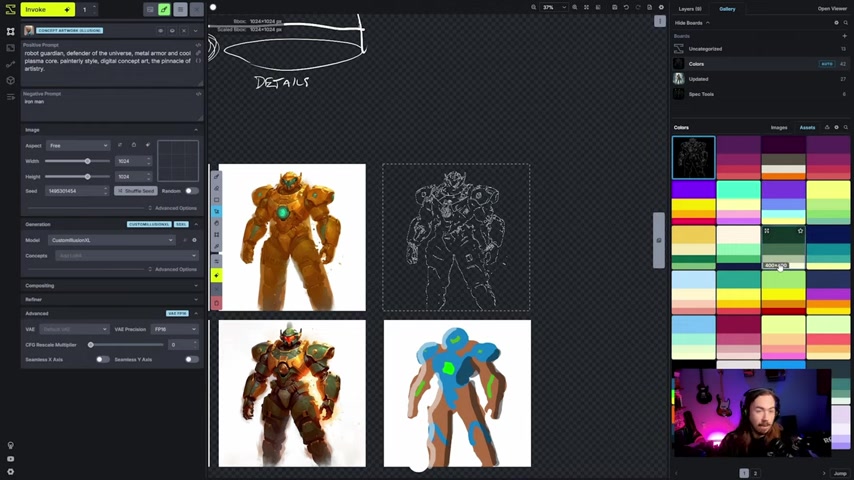854x480 pixels.
Task: Clear the Concept Artwork style preset
Action: 184,31
